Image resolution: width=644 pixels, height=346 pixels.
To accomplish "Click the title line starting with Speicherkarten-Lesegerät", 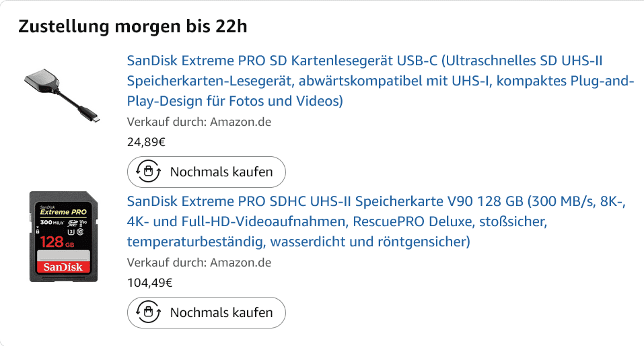I will (380, 81).
